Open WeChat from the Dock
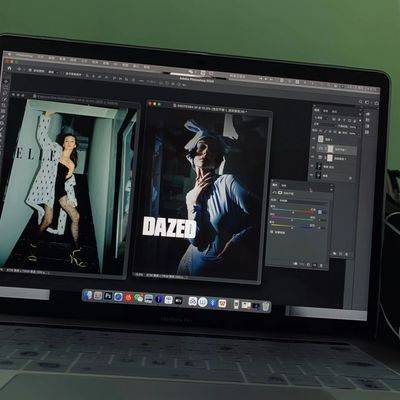 pos(139,298)
